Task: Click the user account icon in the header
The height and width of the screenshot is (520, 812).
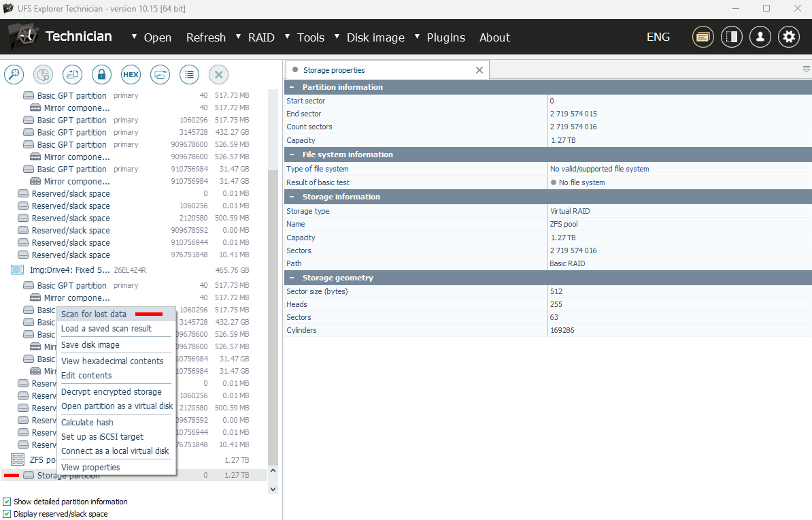Action: [x=760, y=37]
